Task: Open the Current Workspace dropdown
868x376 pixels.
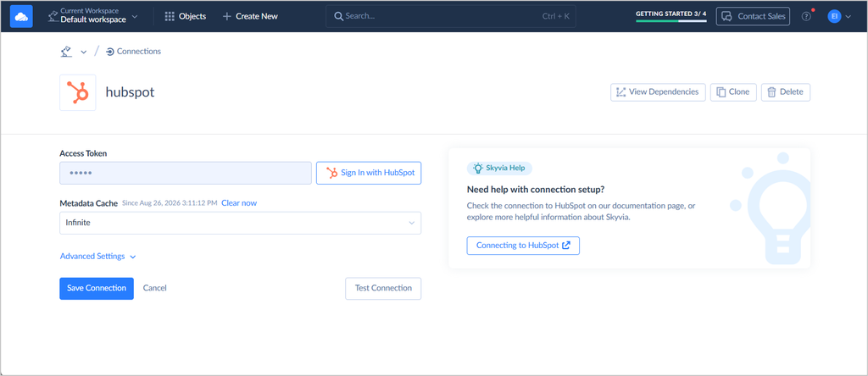Action: [93, 16]
